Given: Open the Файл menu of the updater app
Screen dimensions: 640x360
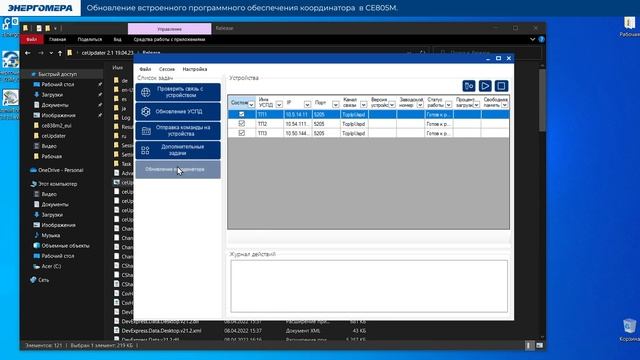Looking at the screenshot, I should click(x=145, y=69).
